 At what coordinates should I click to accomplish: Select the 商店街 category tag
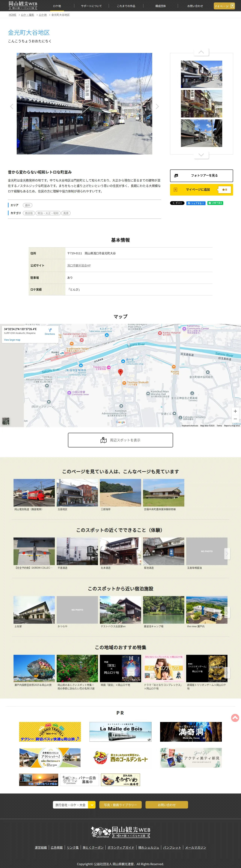[x=29, y=213]
